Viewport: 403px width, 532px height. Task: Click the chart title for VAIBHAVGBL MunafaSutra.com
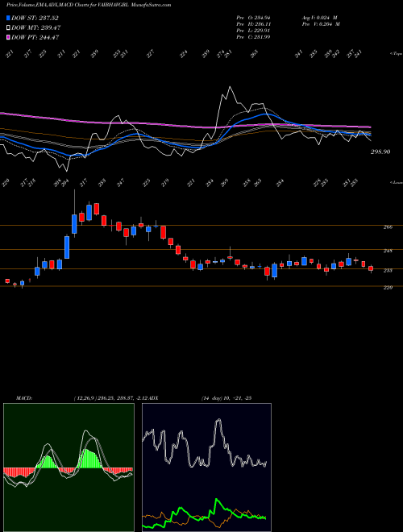tap(89, 5)
